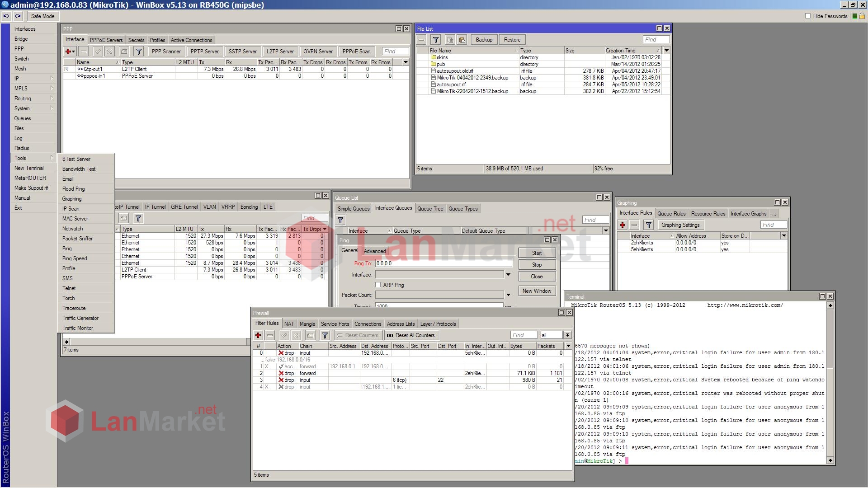
Task: Add a new graphing rule with the plus icon
Action: point(623,225)
